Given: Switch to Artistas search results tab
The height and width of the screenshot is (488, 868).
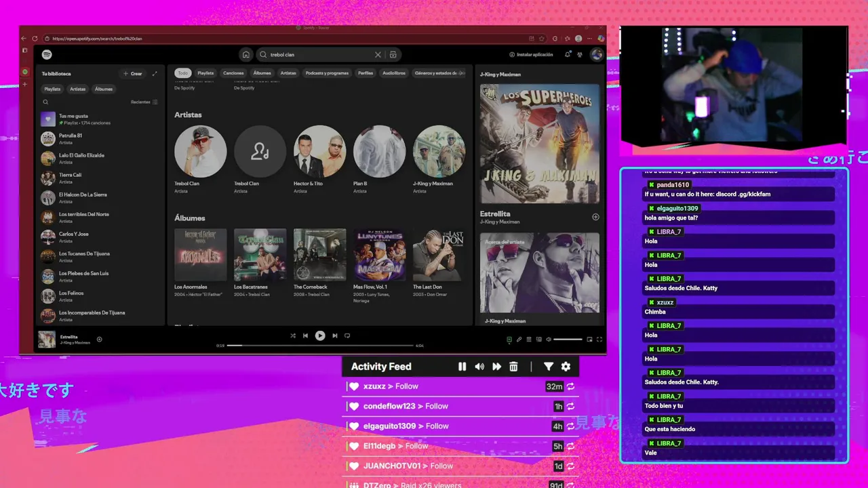Looking at the screenshot, I should click(x=288, y=73).
